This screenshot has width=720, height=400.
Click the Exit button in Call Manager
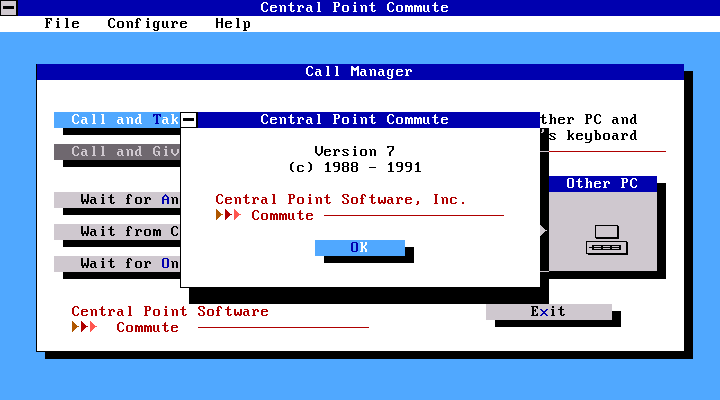click(x=549, y=311)
